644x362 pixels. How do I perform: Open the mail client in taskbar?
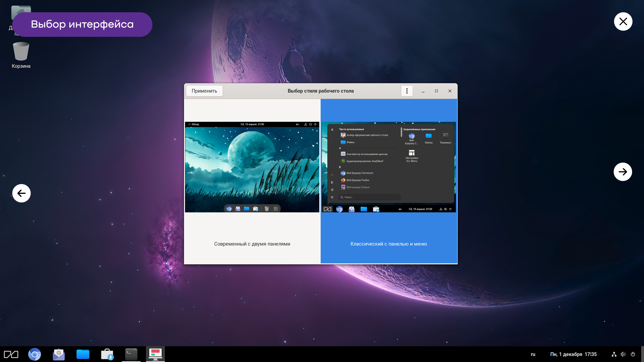(59, 354)
